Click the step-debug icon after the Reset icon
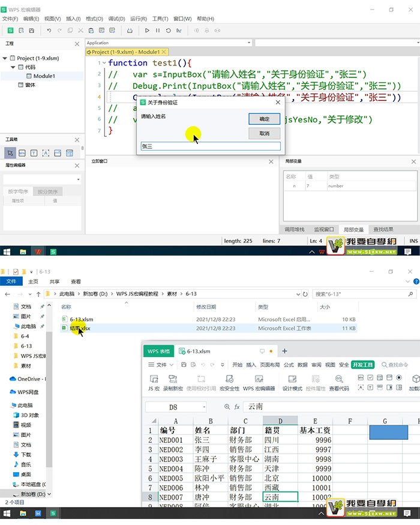 [179, 31]
